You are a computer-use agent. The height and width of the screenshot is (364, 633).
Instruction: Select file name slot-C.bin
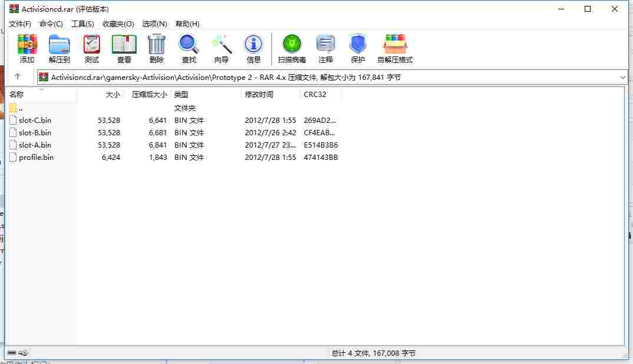tap(35, 120)
